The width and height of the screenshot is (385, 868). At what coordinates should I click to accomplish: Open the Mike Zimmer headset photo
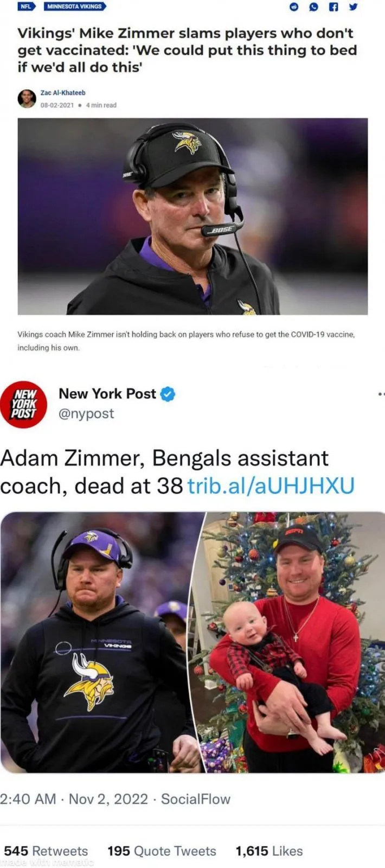click(193, 216)
